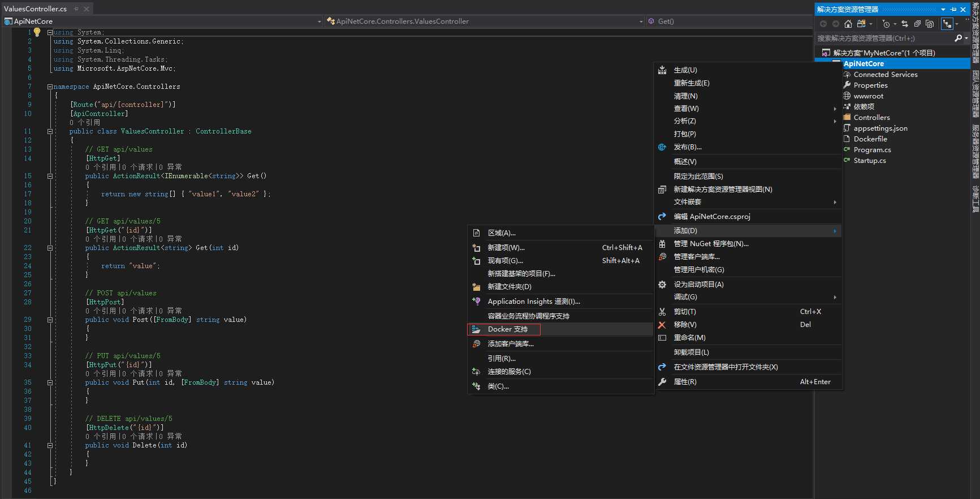
Task: Collapse the using directives at line 1
Action: click(x=50, y=32)
